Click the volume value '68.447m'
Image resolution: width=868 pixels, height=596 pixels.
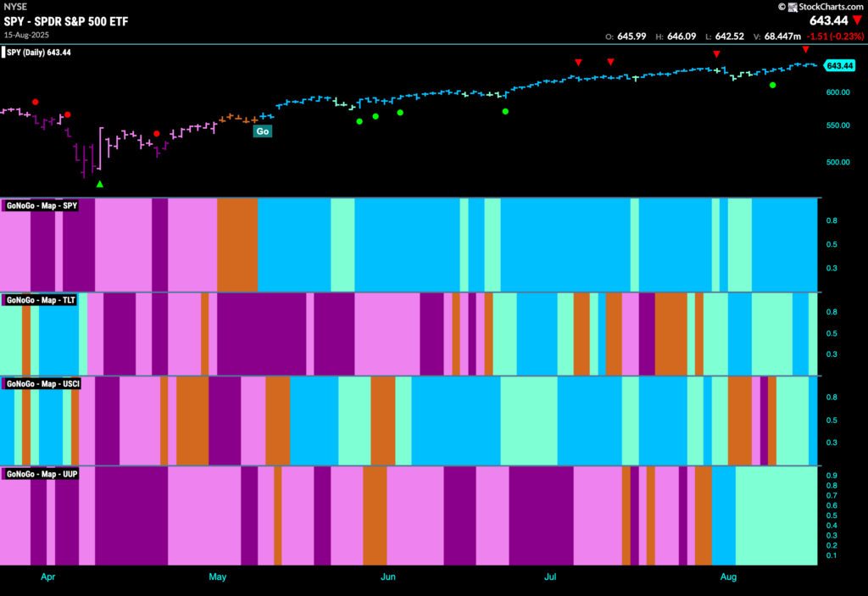(782, 36)
